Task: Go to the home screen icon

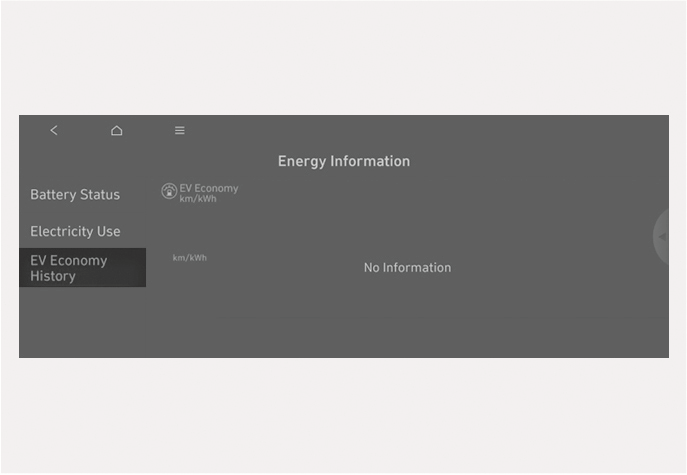Action: click(x=117, y=130)
